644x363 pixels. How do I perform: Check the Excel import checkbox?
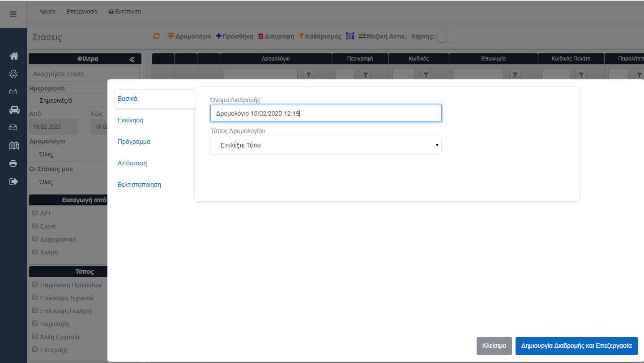(x=35, y=226)
